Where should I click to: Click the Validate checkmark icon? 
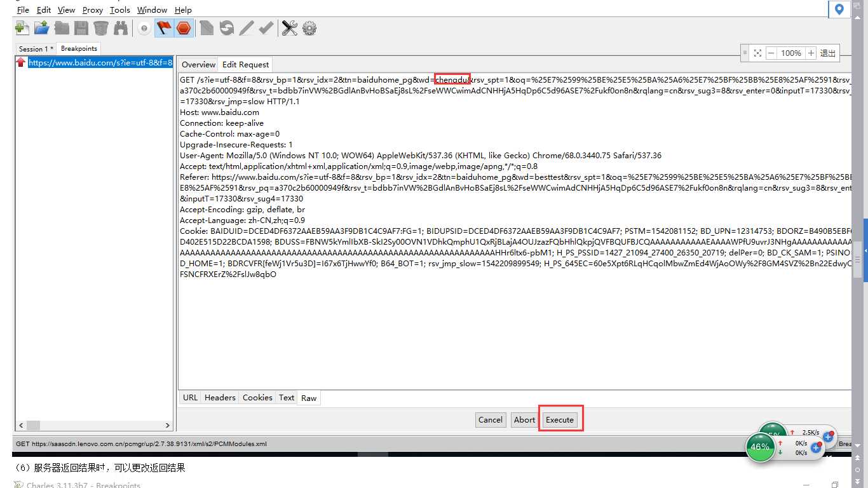tap(266, 28)
